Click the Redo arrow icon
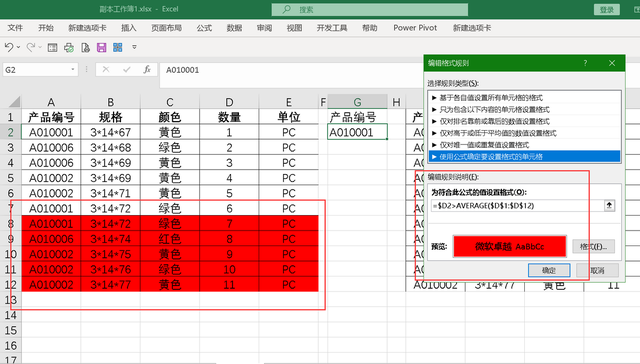The height and width of the screenshot is (364, 640). (x=31, y=47)
